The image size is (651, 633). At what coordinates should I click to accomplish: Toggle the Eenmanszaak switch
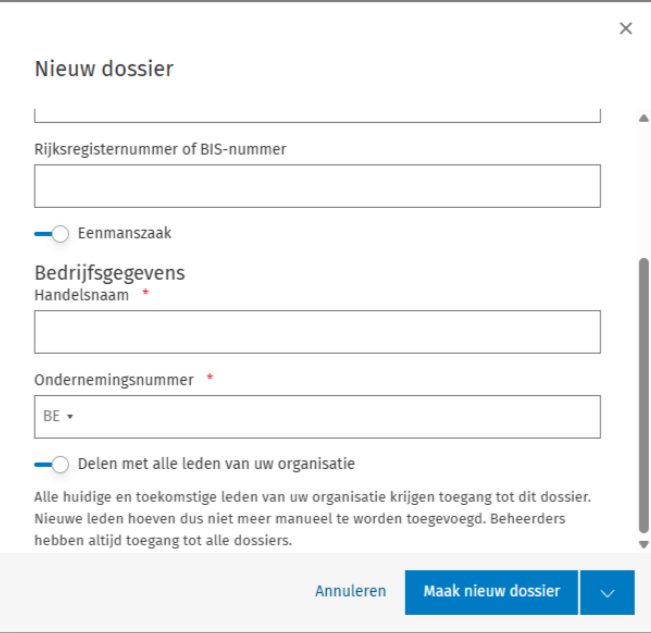[x=51, y=234]
